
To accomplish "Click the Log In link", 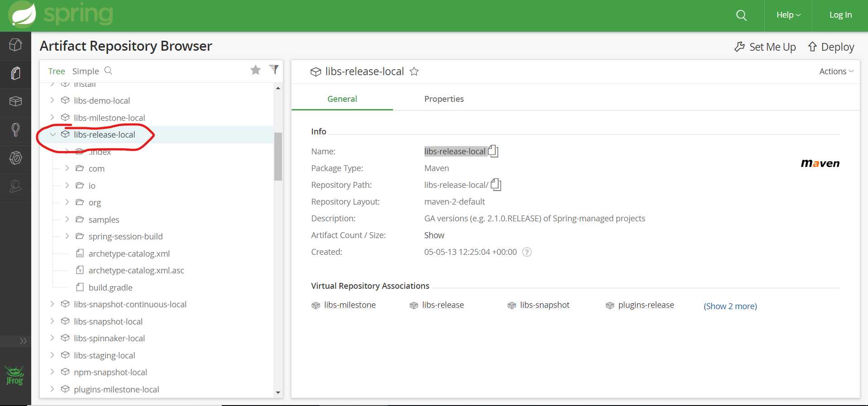I will click(x=840, y=15).
